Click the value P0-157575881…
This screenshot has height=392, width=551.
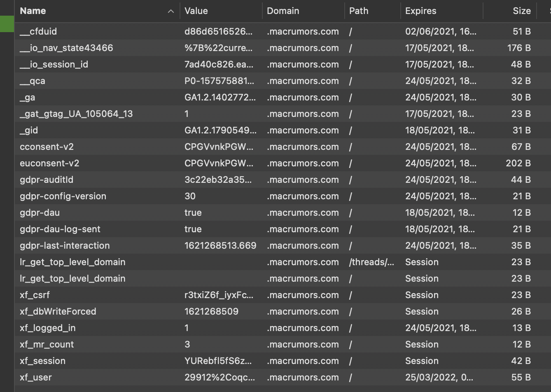(219, 81)
